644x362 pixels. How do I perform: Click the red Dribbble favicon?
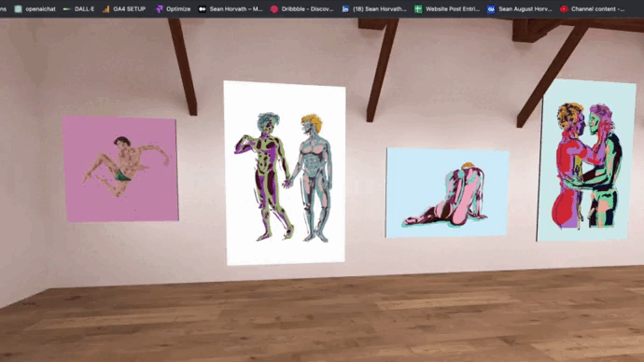tap(274, 9)
